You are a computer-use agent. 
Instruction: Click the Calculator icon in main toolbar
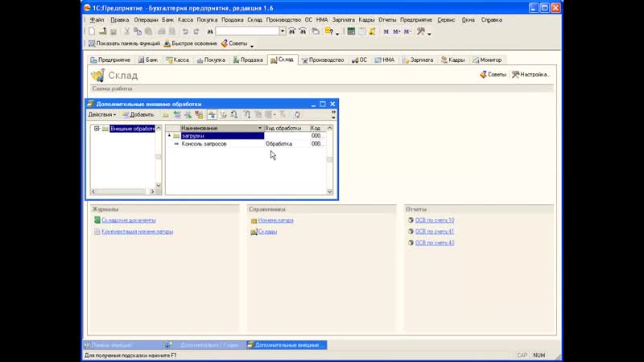(351, 31)
